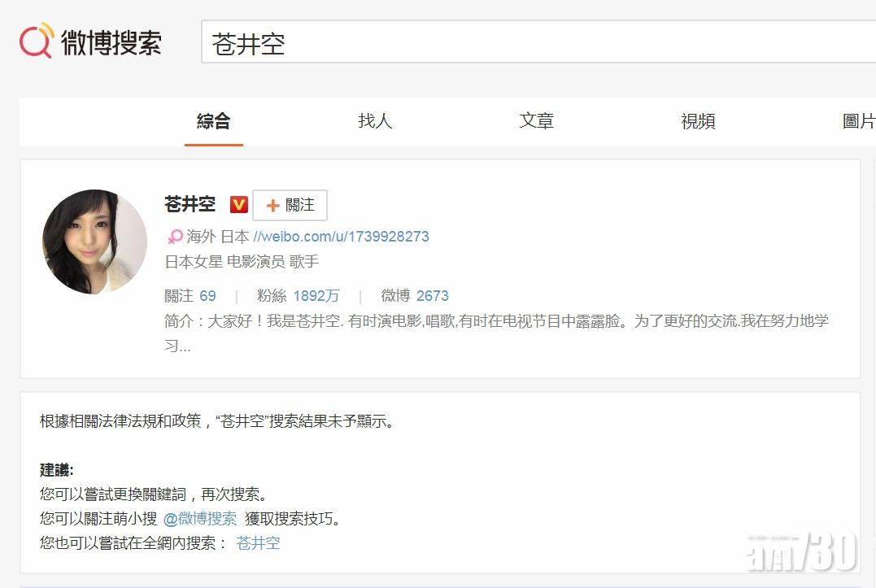Open the 圖片 tab
This screenshot has height=588, width=876.
coord(858,122)
